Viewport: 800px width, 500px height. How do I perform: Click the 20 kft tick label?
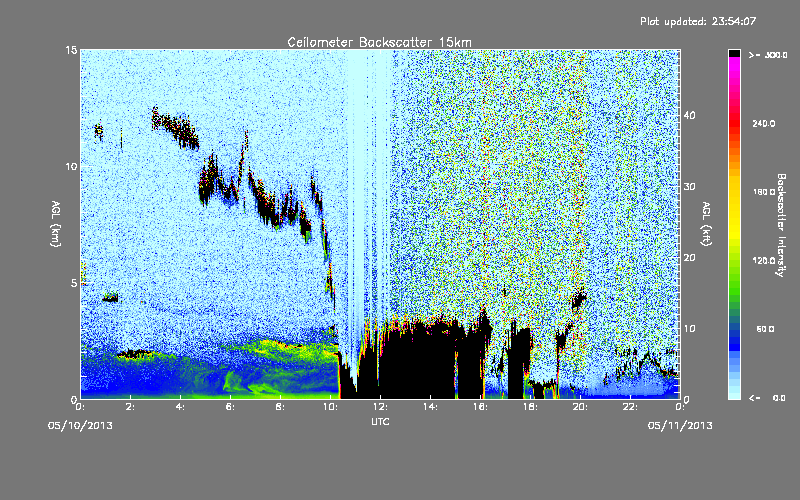[689, 257]
